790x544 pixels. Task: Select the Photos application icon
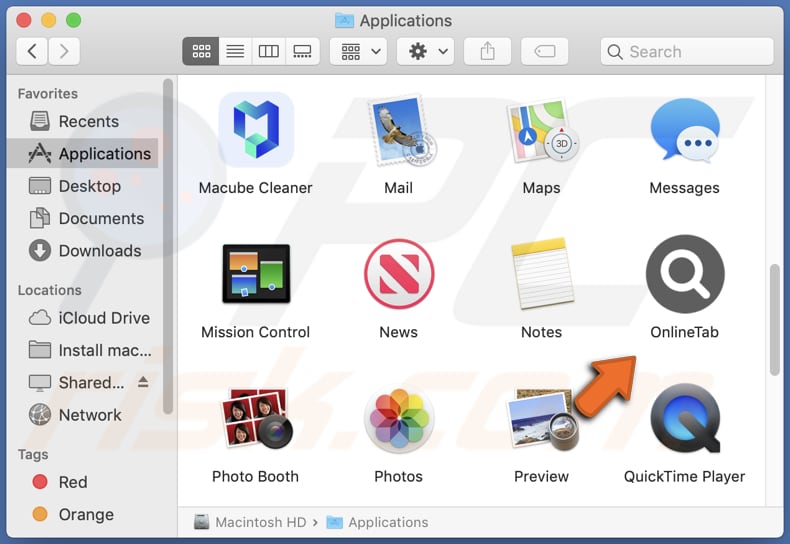point(399,418)
